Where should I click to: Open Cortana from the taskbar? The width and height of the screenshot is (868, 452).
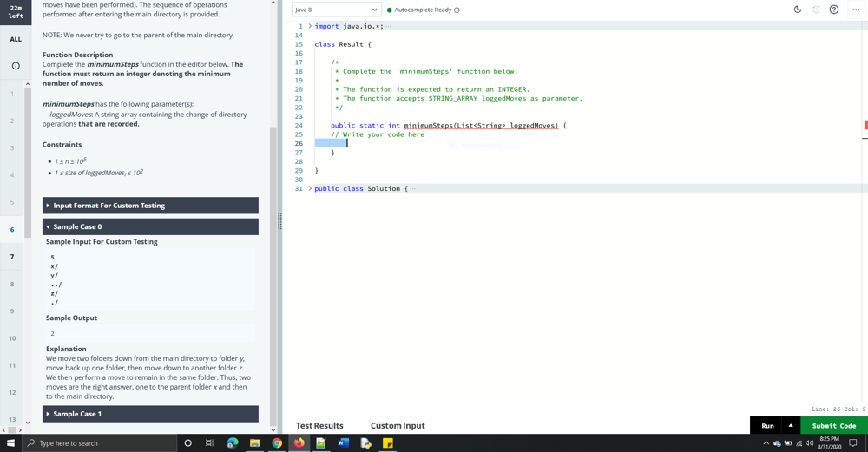[187, 443]
